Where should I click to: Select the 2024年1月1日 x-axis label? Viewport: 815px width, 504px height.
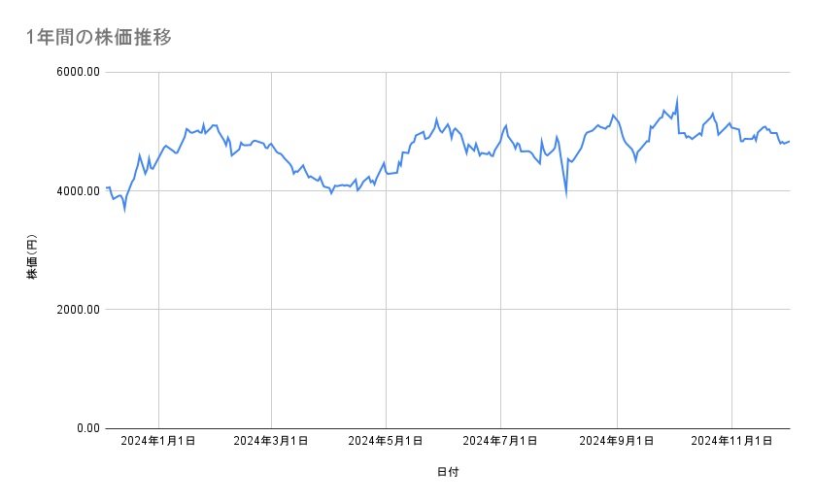click(157, 441)
